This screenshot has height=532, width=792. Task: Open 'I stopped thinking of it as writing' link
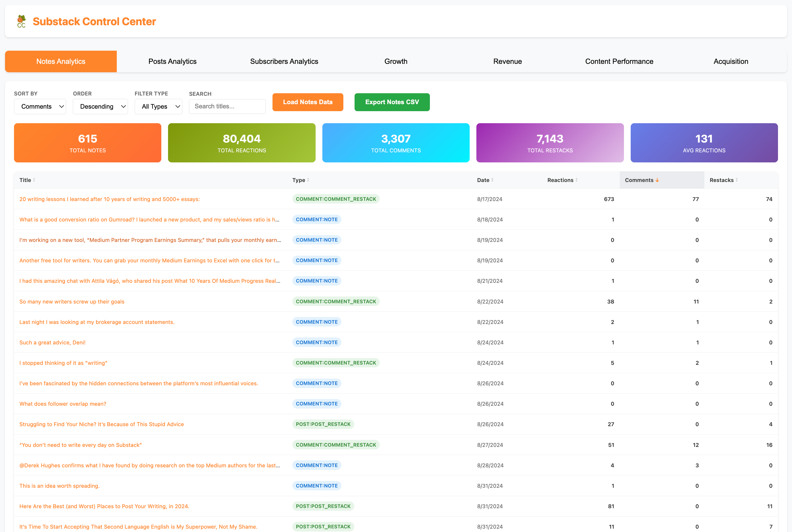(64, 363)
